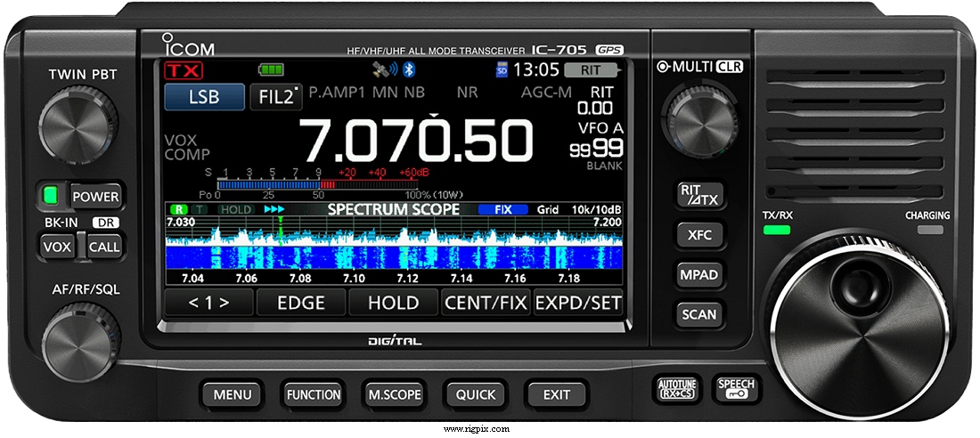Push the XFC key

(x=699, y=235)
